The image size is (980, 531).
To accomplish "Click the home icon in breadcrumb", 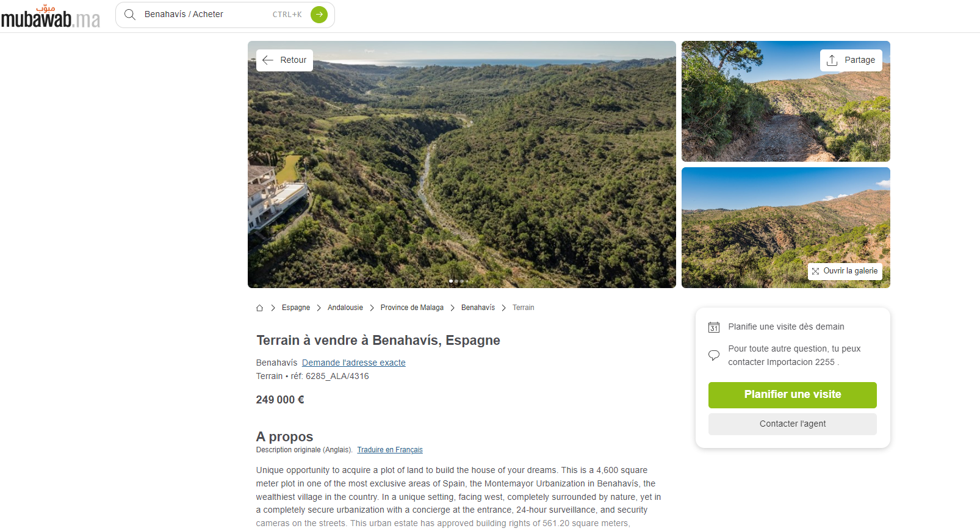I will pos(259,308).
